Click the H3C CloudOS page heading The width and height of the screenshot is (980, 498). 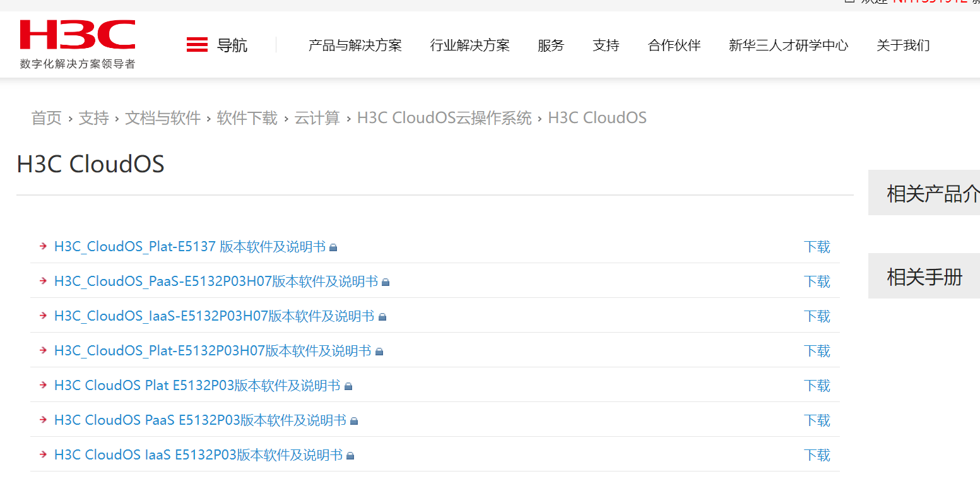[90, 164]
